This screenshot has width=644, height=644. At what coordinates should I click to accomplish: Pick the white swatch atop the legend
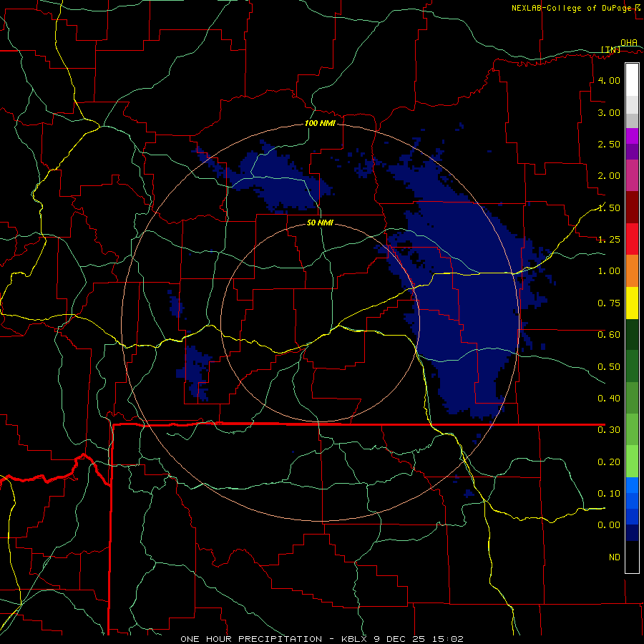[632, 80]
